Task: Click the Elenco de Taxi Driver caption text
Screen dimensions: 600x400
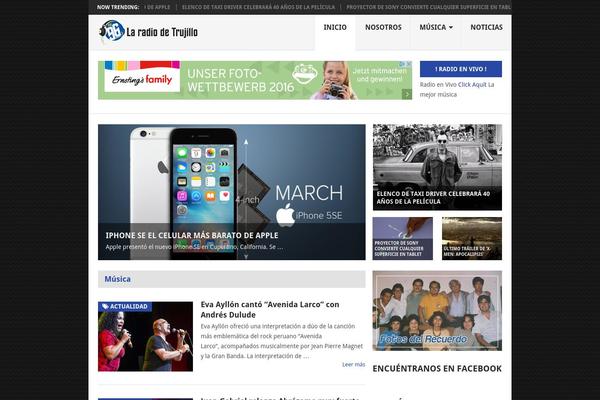Action: [x=433, y=198]
